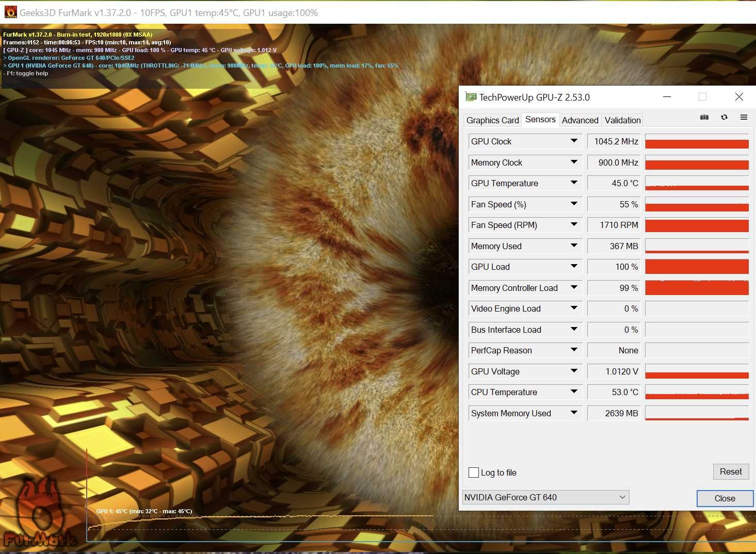
Task: Click the OpenGL renderer line in FurMark overlay
Action: click(69, 58)
